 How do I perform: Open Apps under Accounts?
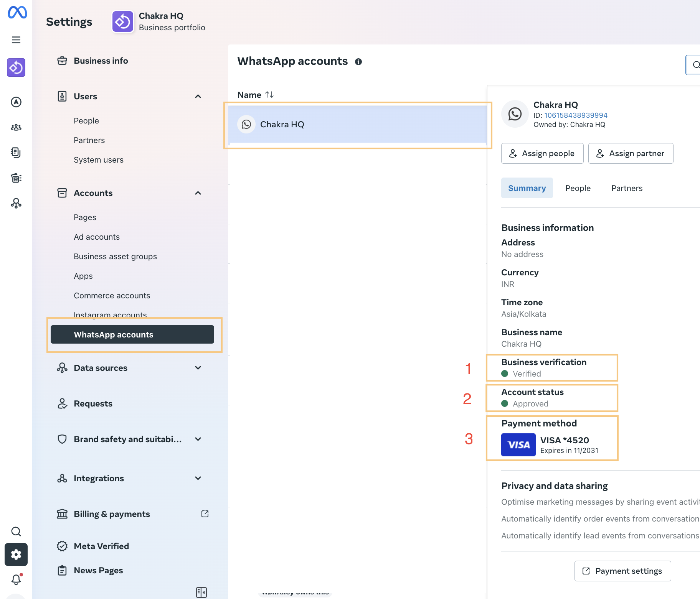tap(83, 276)
